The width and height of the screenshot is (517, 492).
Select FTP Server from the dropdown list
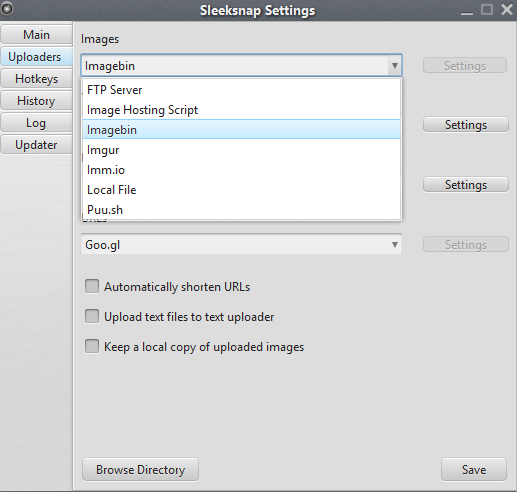pos(241,90)
